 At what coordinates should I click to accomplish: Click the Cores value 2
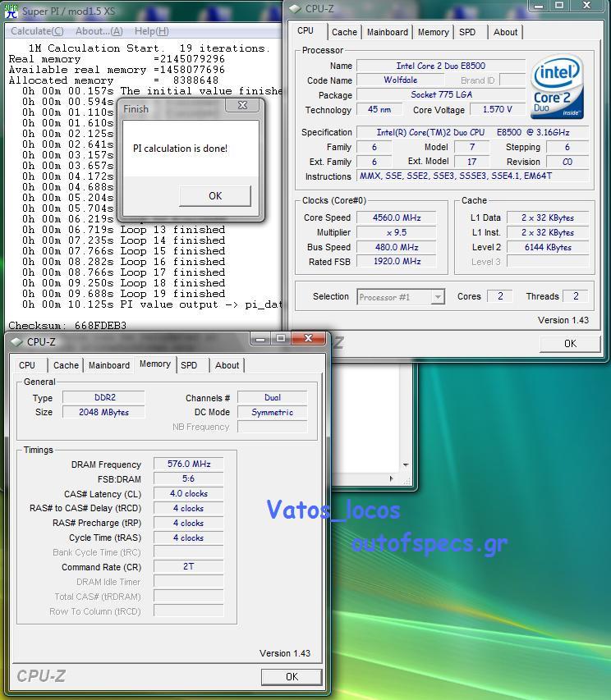[500, 296]
